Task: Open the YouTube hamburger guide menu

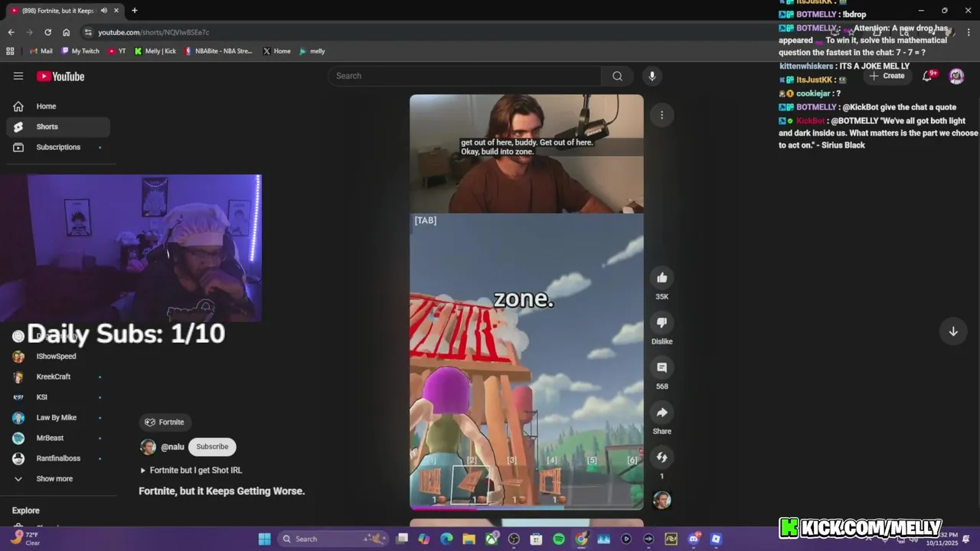Action: 18,76
